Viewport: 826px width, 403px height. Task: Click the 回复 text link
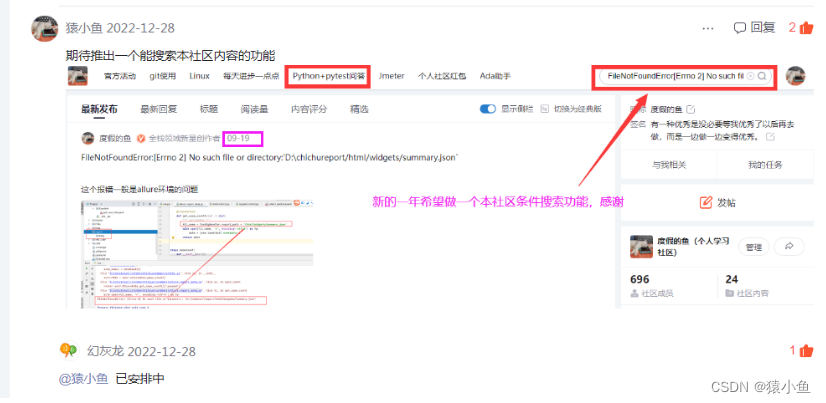(x=763, y=28)
